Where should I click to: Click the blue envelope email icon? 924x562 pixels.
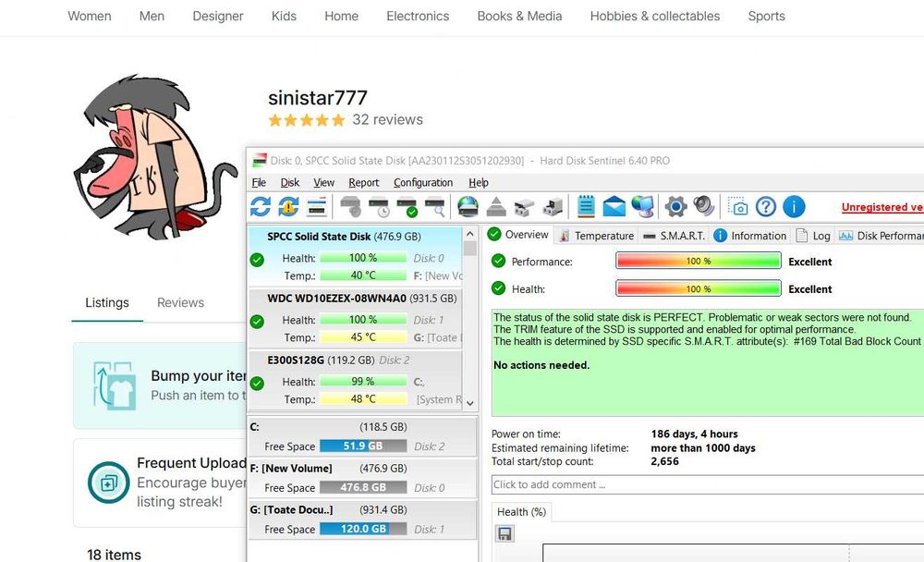coord(614,207)
